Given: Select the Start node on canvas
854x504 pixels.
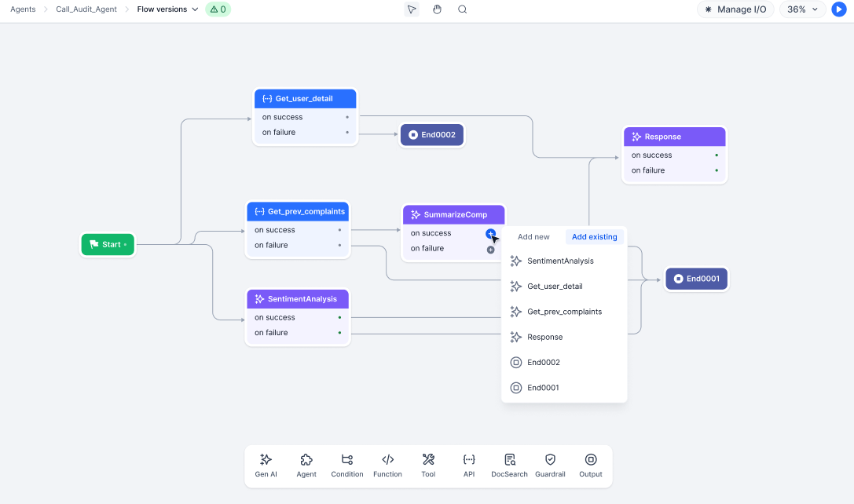Looking at the screenshot, I should click(108, 245).
